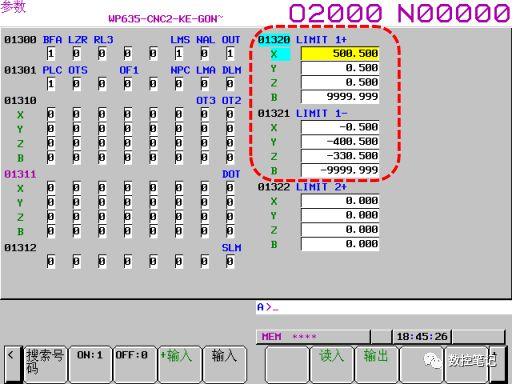Screen dimensions: 513x384
Task: Select the PLC bit of parameter 01301
Action: (x=51, y=83)
